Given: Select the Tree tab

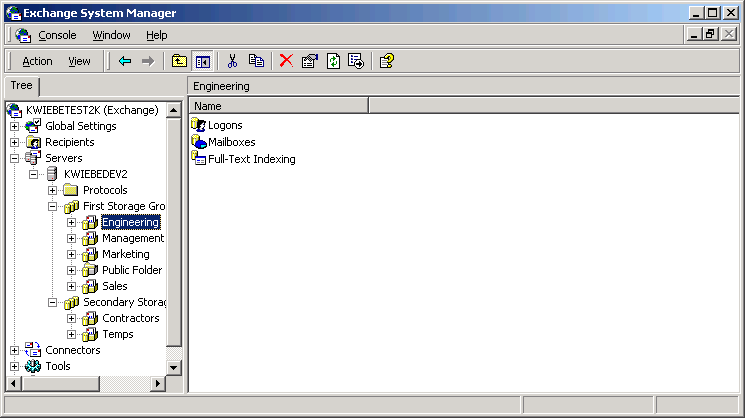Looking at the screenshot, I should [21, 86].
